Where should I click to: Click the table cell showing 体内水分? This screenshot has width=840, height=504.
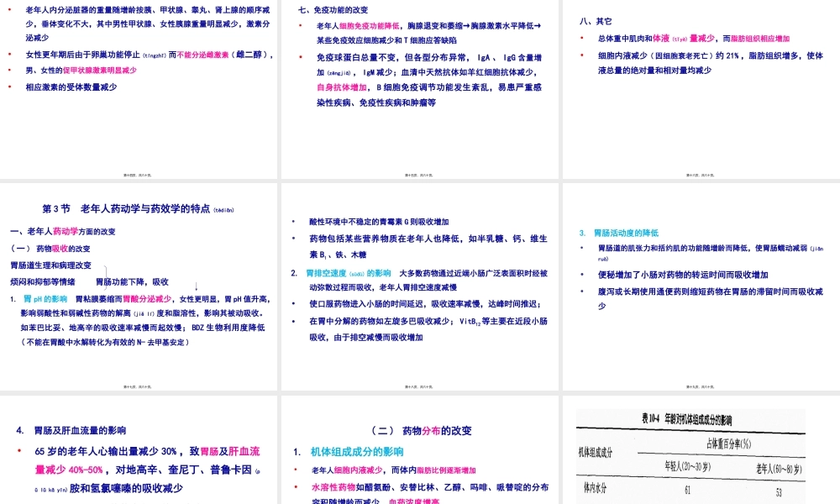click(596, 490)
